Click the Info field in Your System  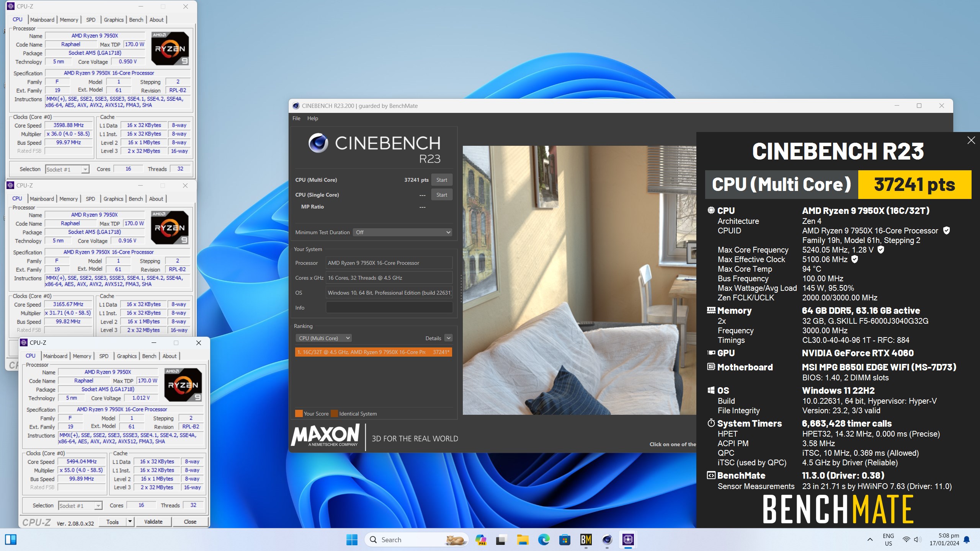tap(389, 308)
